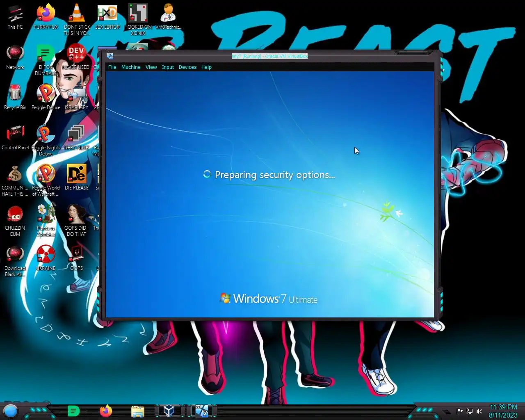
Task: Open the Devices menu in VirtualBox
Action: [187, 67]
